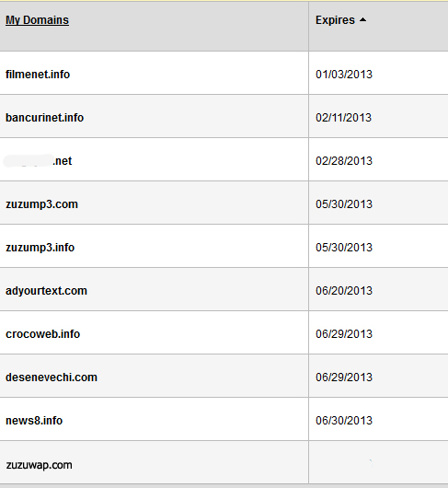
Task: Click expiry date 06/30/2013 for news8.info
Action: (344, 421)
